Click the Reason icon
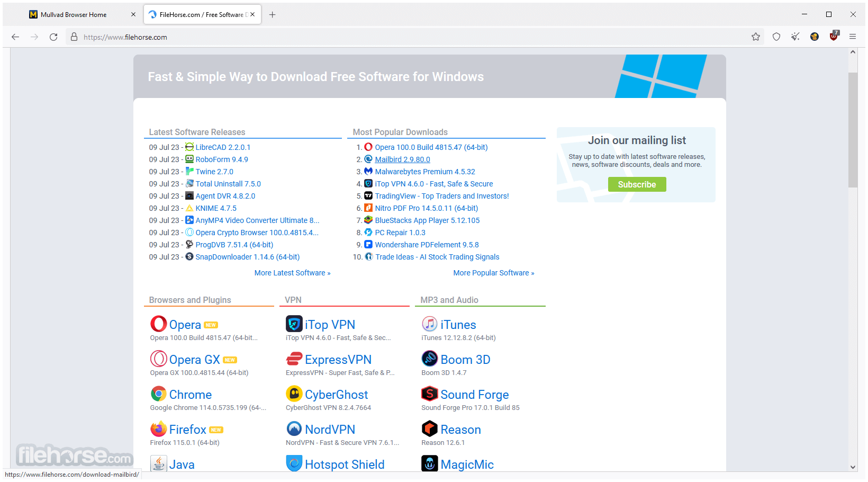The width and height of the screenshot is (868, 482). point(430,429)
